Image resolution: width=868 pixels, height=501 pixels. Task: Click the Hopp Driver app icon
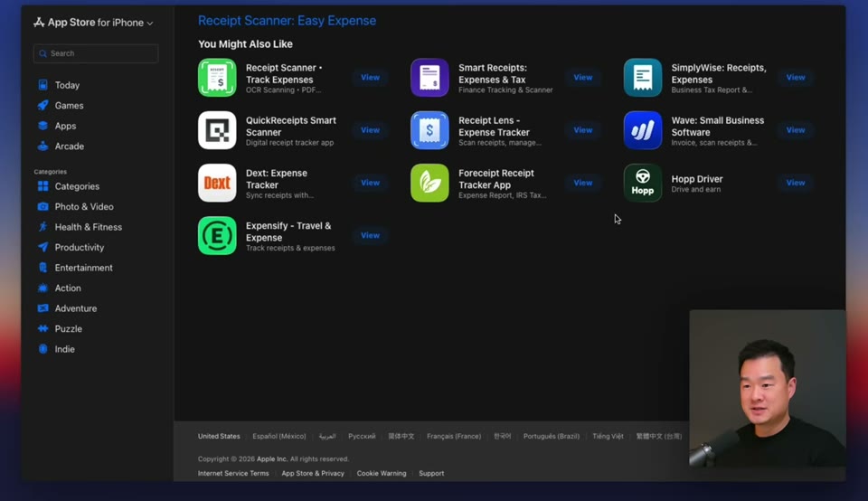643,183
